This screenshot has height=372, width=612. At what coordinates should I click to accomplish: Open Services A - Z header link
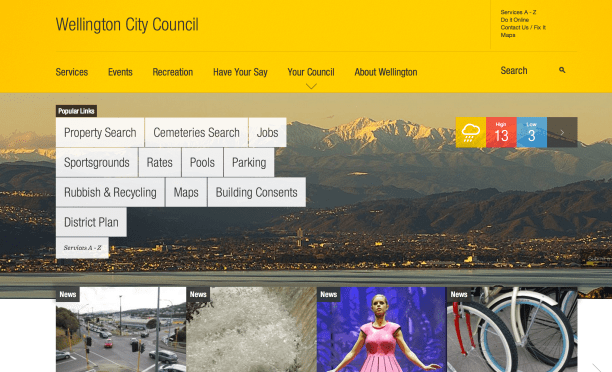(x=518, y=12)
